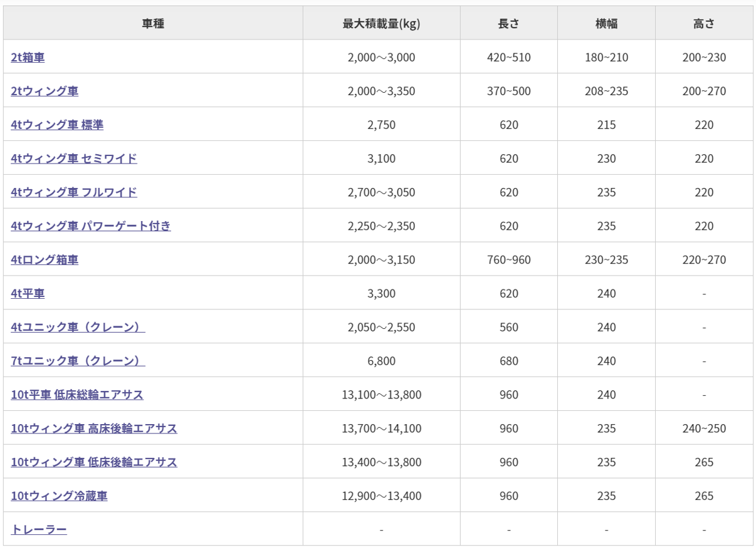Select the 2,050～2,550 load cell
This screenshot has width=756, height=550.
pos(381,328)
